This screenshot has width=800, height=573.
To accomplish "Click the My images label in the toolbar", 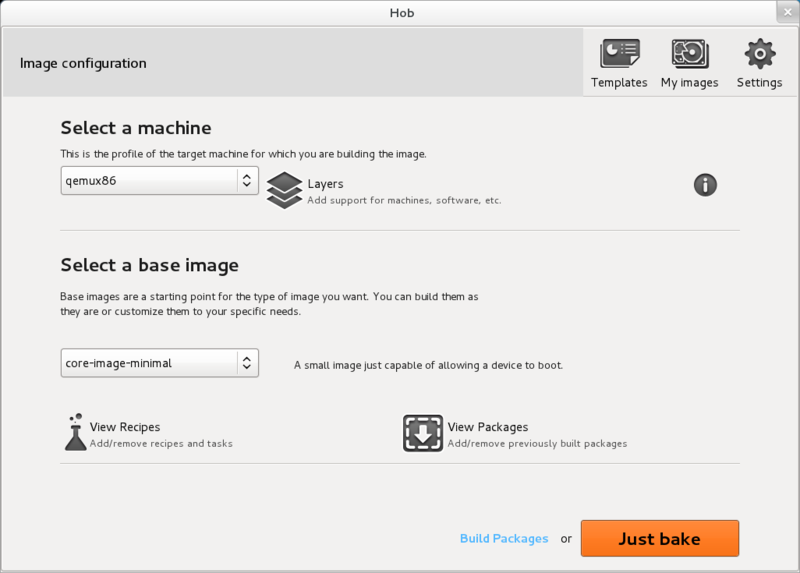I will pos(689,83).
